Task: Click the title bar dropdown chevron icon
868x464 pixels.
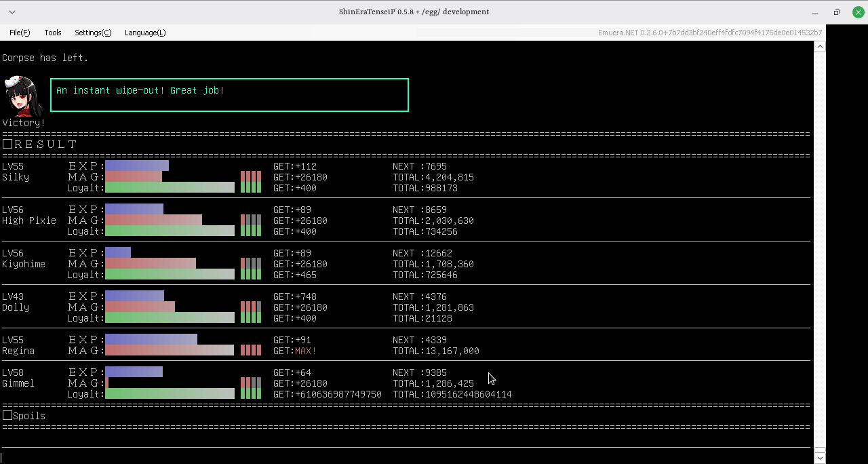Action: pyautogui.click(x=12, y=12)
